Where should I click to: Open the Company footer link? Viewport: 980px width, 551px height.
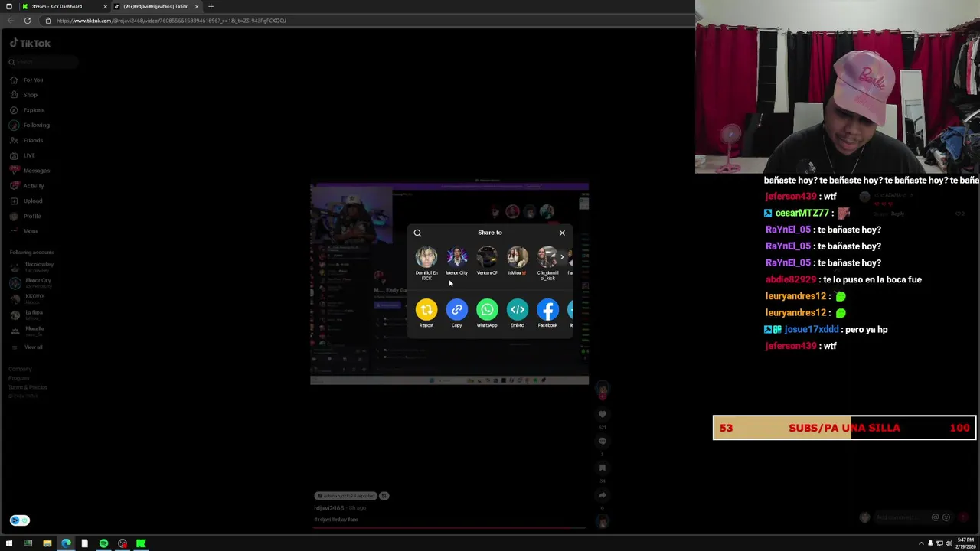coord(20,369)
